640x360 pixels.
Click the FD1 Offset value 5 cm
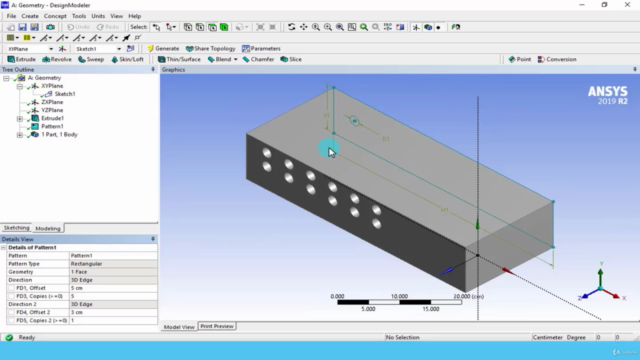(113, 288)
